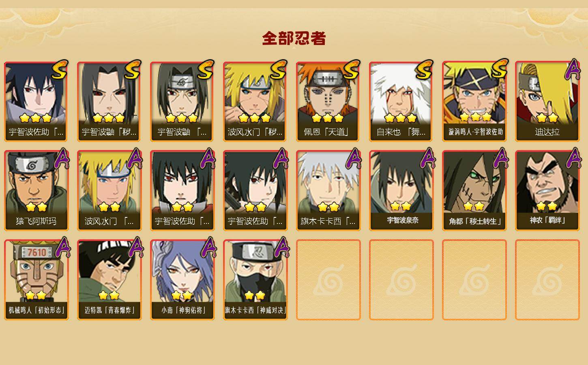This screenshot has height=365, width=588.
Task: Click the A-rank badge on 迪达拉 card
Action: [572, 70]
